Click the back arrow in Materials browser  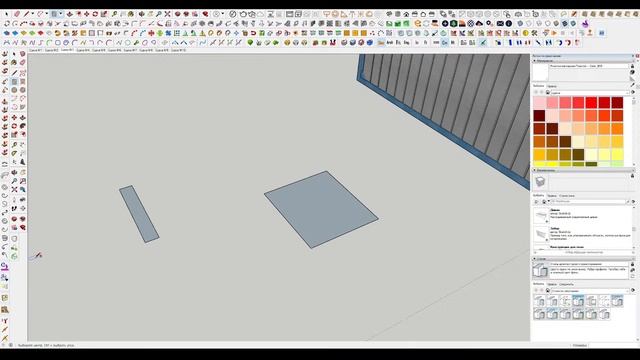(536, 92)
